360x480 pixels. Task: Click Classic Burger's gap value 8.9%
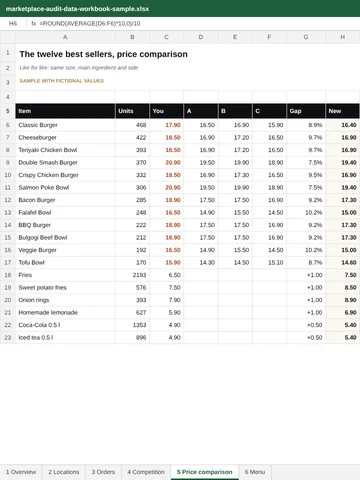pyautogui.click(x=306, y=125)
